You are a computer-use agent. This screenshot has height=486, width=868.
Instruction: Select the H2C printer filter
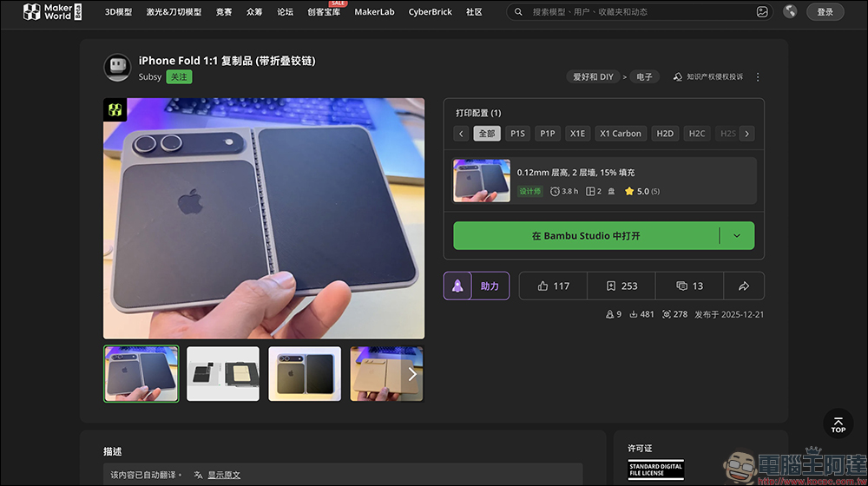pyautogui.click(x=697, y=134)
